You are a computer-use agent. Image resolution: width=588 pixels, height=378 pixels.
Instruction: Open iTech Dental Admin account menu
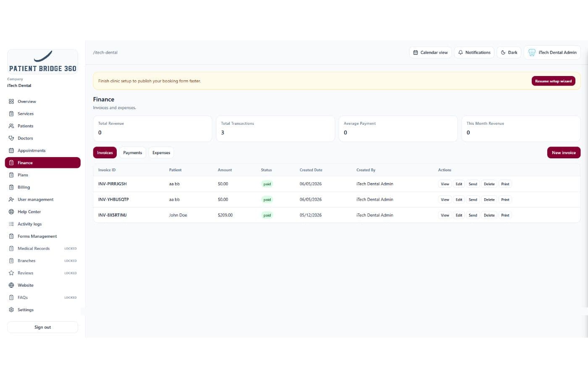coord(552,52)
